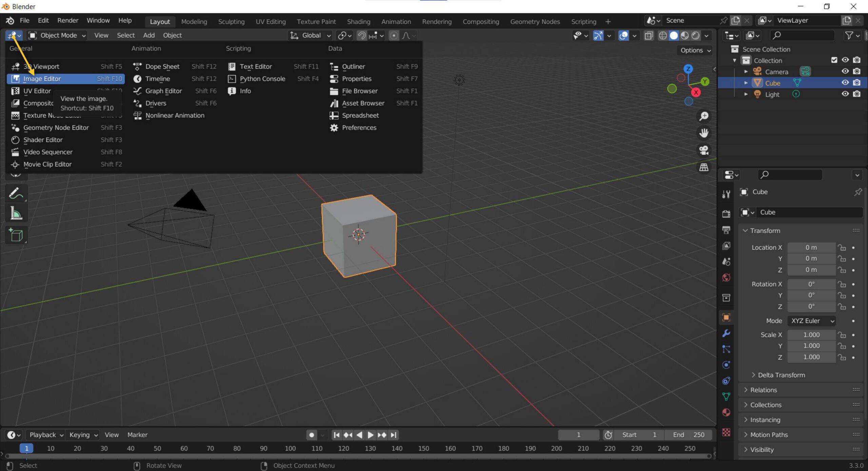This screenshot has width=868, height=471.
Task: Click the Location X value field
Action: [x=811, y=247]
